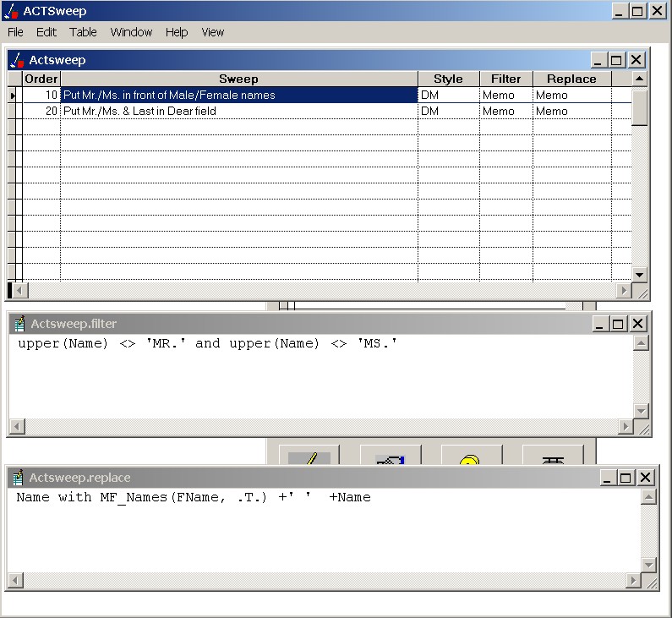Click the scroll left arrow in Actsweep.filter window
The height and width of the screenshot is (618, 672).
[17, 426]
